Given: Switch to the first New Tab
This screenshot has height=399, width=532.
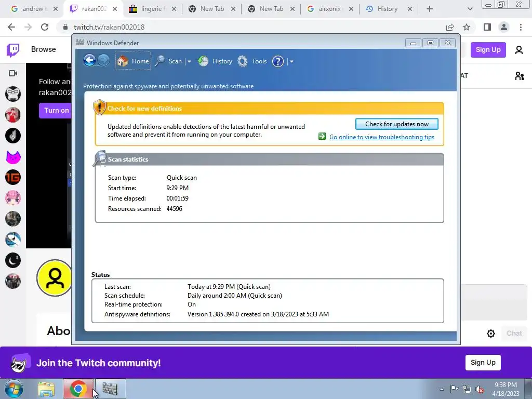Looking at the screenshot, I should pyautogui.click(x=211, y=9).
